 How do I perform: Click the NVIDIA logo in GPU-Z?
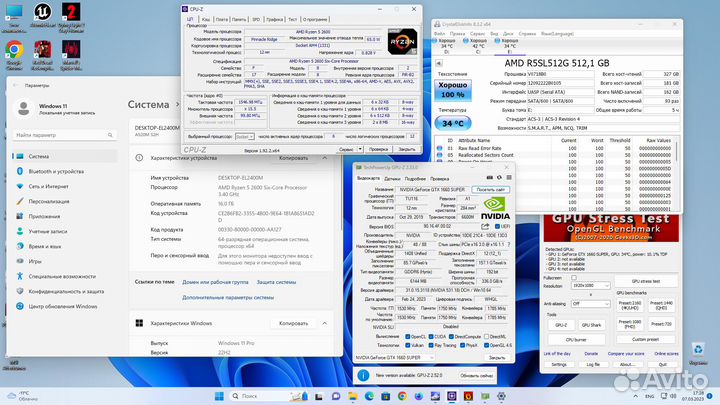tap(495, 208)
